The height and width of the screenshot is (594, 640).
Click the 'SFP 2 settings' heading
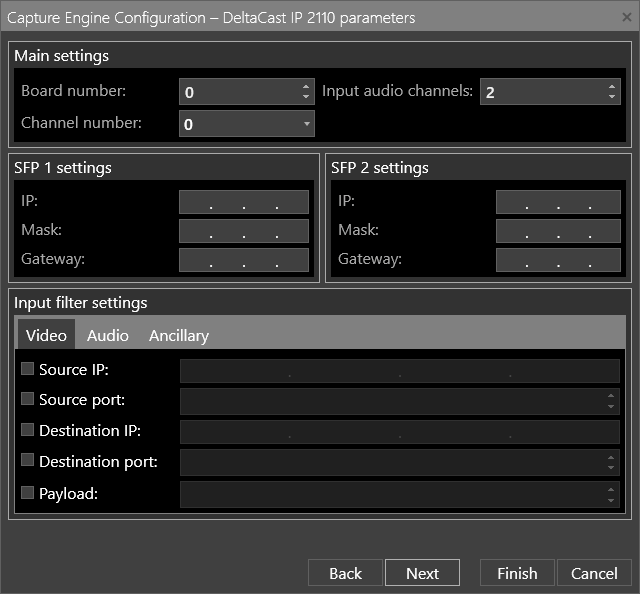coord(380,168)
